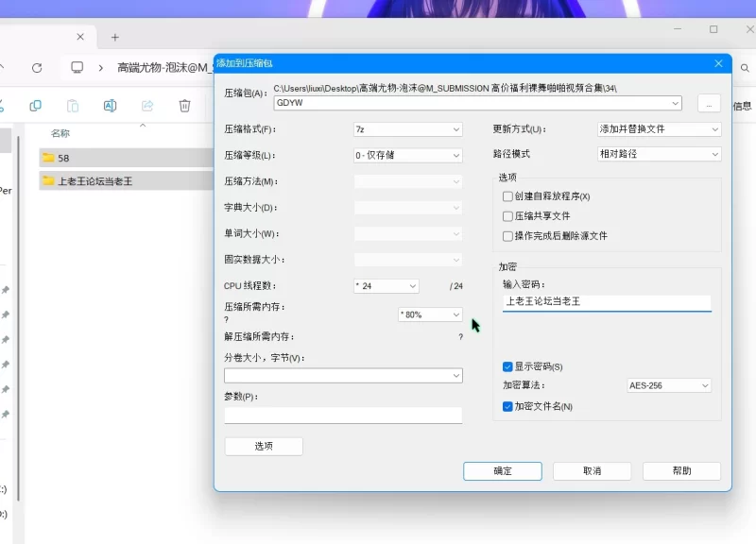Click the rename icon in Explorer toolbar
756x544 pixels.
(x=110, y=106)
